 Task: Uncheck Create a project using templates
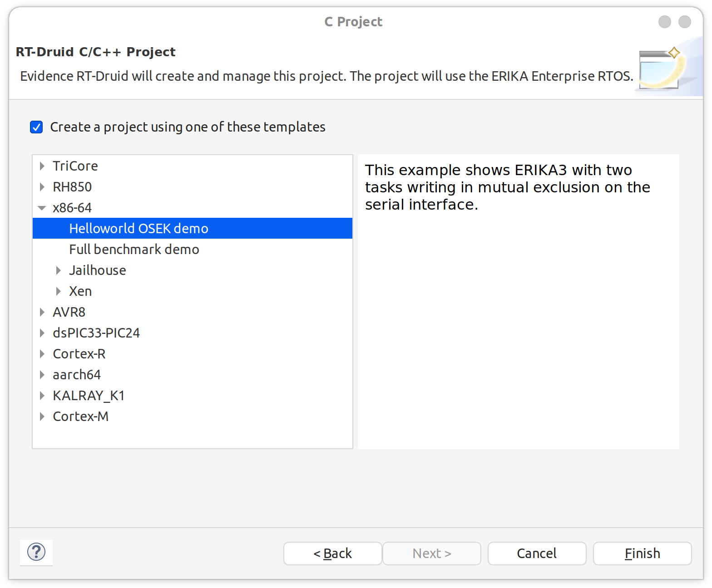pyautogui.click(x=36, y=127)
